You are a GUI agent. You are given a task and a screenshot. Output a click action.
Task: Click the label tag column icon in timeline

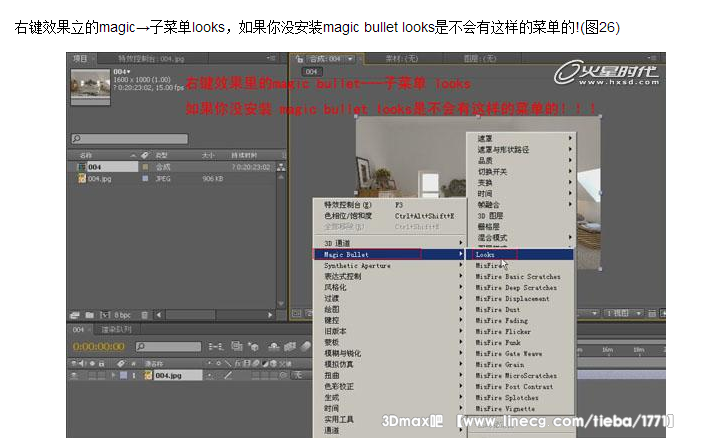(x=121, y=364)
